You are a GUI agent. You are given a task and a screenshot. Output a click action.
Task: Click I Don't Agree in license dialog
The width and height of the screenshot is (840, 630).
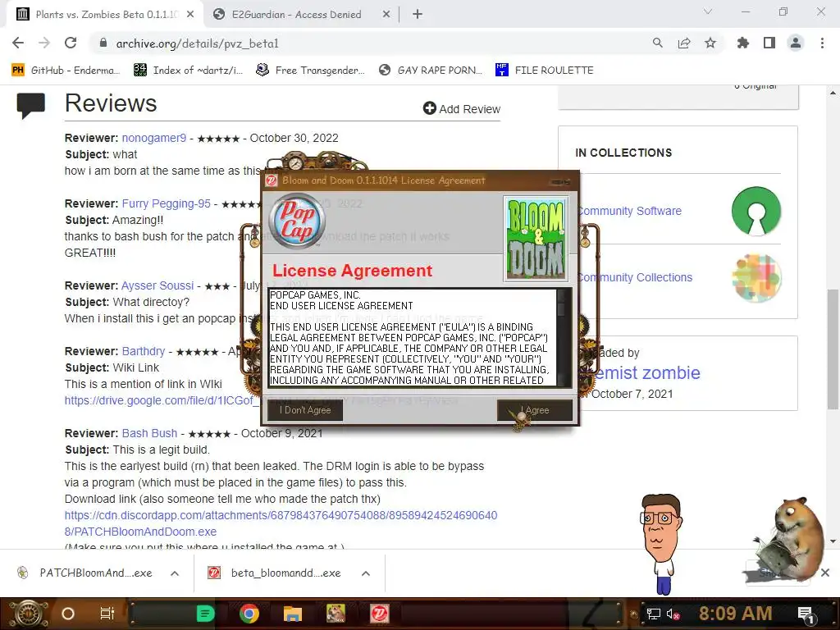[x=305, y=410]
